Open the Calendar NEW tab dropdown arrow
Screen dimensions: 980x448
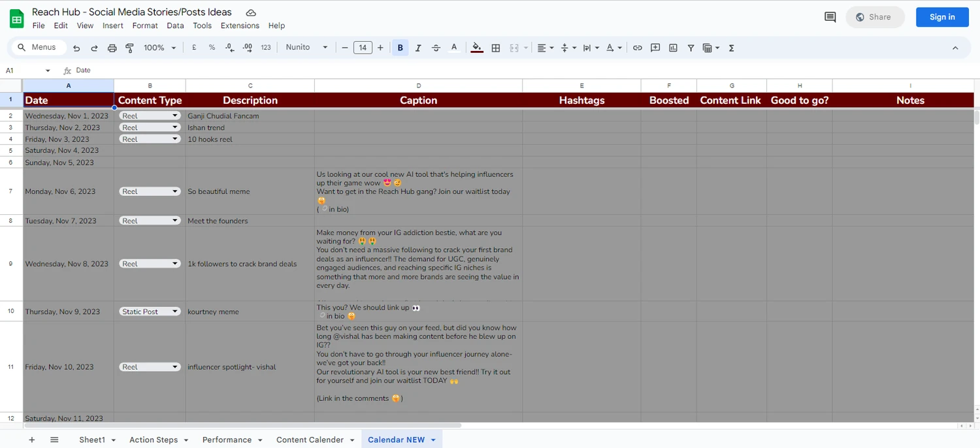[x=433, y=440]
